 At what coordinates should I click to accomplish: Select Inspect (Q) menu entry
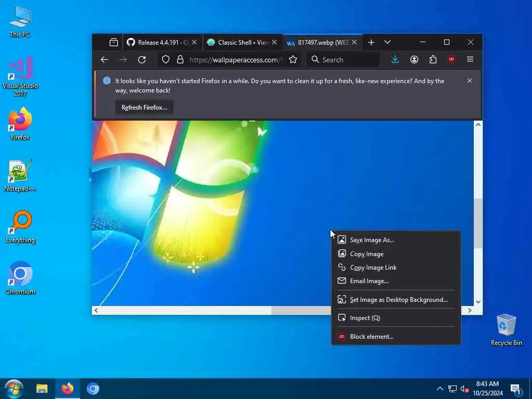point(396,318)
